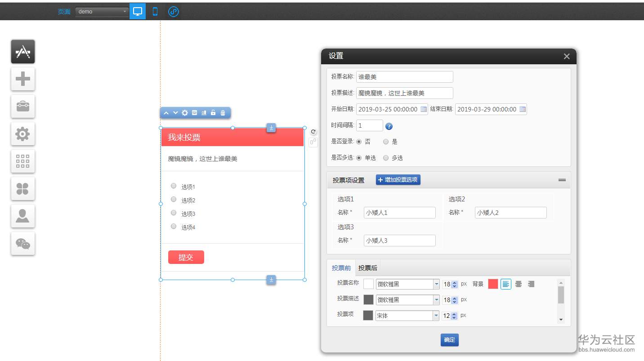Toggle the unlock padlock in module toolbar
This screenshot has height=361, width=644.
[213, 113]
